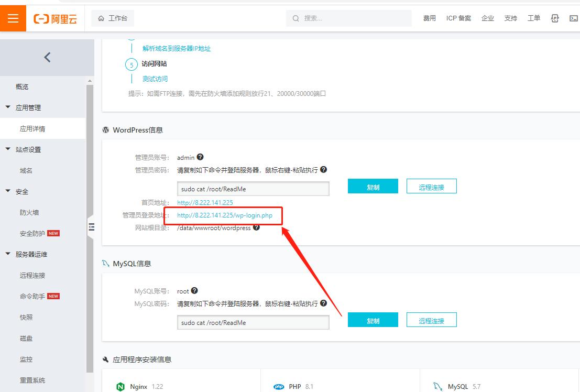Viewport: 580px width, 392px height.
Task: Collapse the sidebar with the left chevron
Action: point(47,57)
